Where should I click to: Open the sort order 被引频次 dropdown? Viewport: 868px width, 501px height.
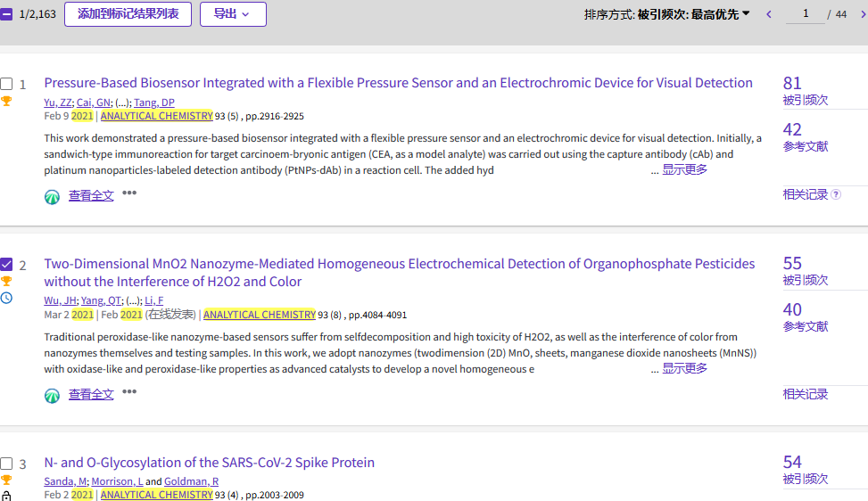pos(693,14)
